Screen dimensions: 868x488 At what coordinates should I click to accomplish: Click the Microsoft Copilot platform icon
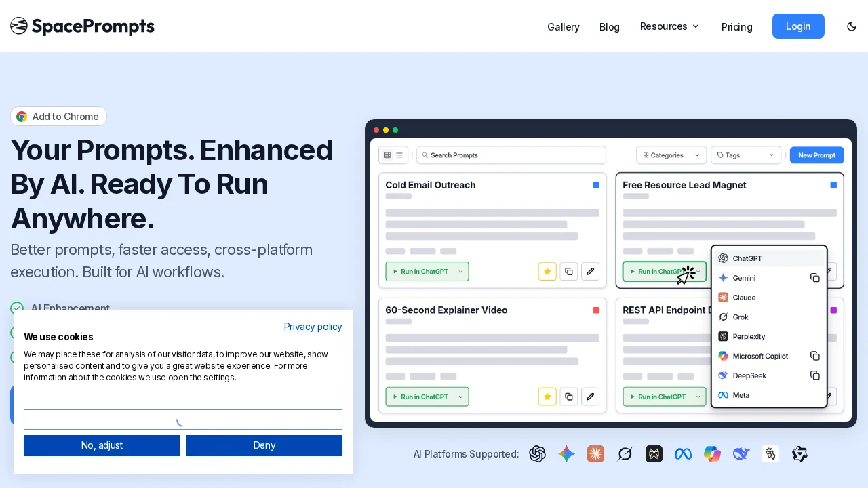point(712,454)
